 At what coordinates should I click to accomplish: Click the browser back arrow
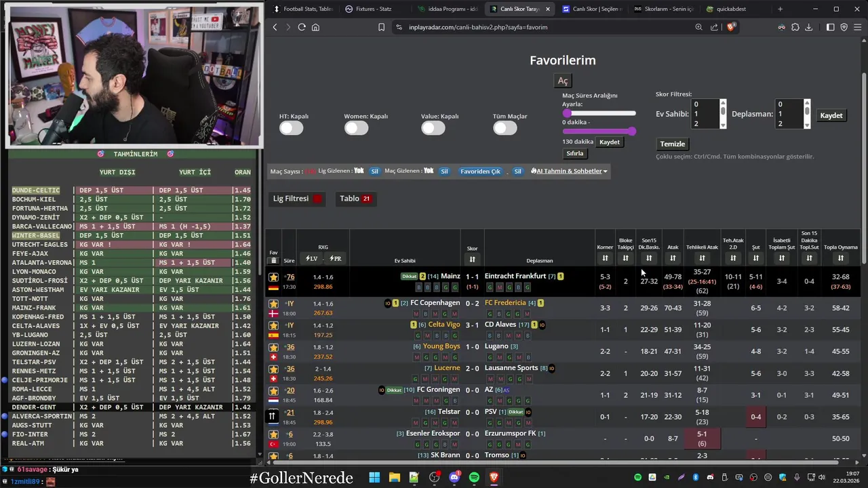coord(275,27)
